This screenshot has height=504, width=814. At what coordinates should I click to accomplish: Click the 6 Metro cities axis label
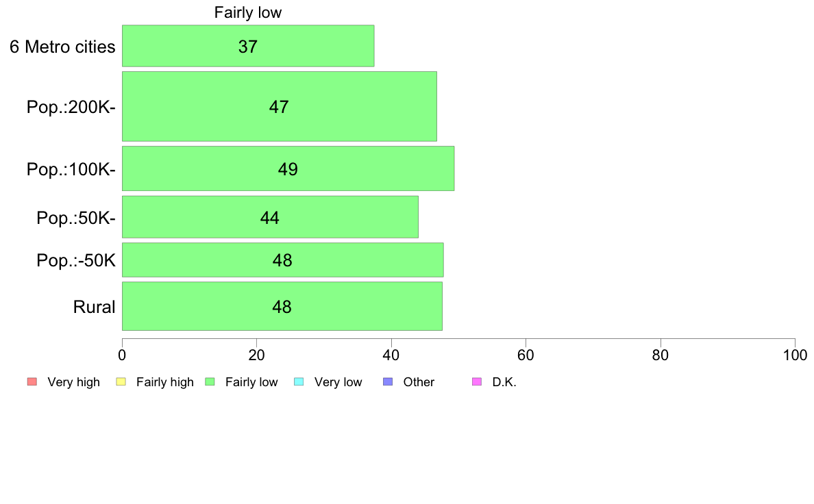coord(62,47)
